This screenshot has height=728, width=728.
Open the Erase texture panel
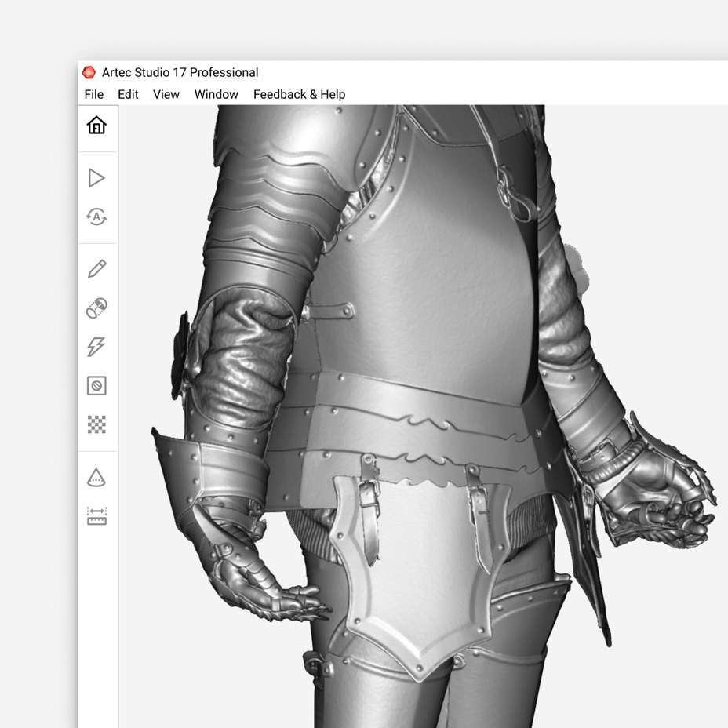(x=97, y=386)
